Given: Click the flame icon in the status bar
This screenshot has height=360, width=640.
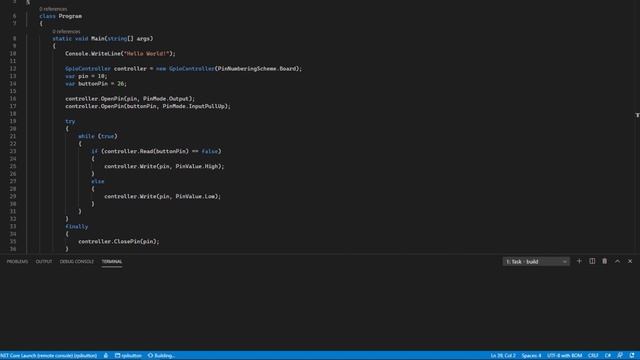Looking at the screenshot, I should 106,356.
